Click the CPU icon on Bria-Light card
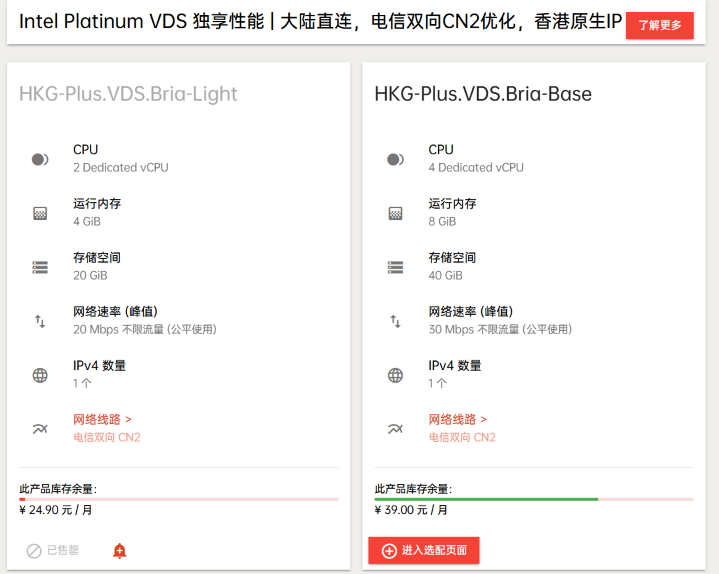Image resolution: width=719 pixels, height=574 pixels. coord(40,159)
